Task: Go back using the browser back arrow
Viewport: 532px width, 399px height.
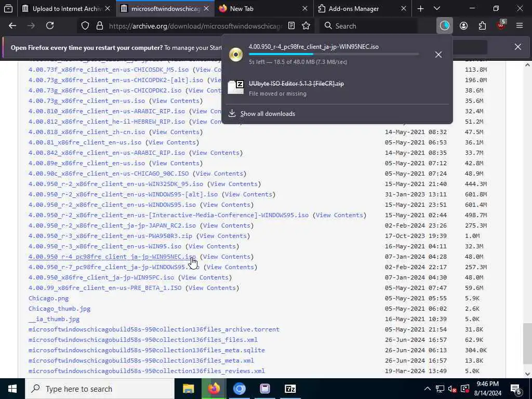Action: [12, 26]
